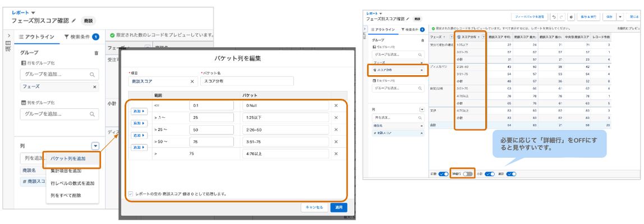
Task: Click 列を追加 search field in right window
Action: (398, 117)
